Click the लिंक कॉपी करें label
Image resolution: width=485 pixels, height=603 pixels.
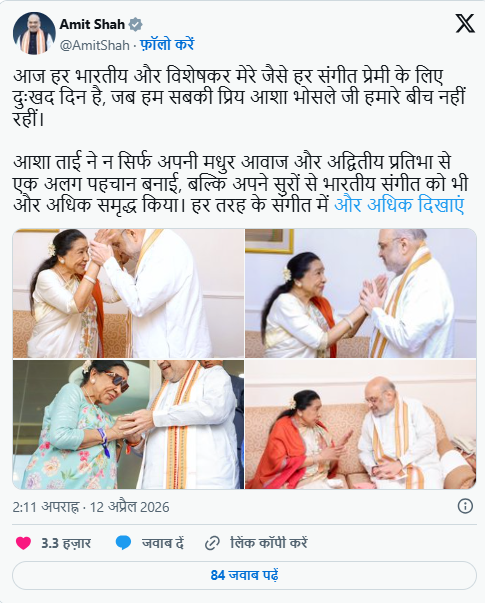pyautogui.click(x=269, y=543)
